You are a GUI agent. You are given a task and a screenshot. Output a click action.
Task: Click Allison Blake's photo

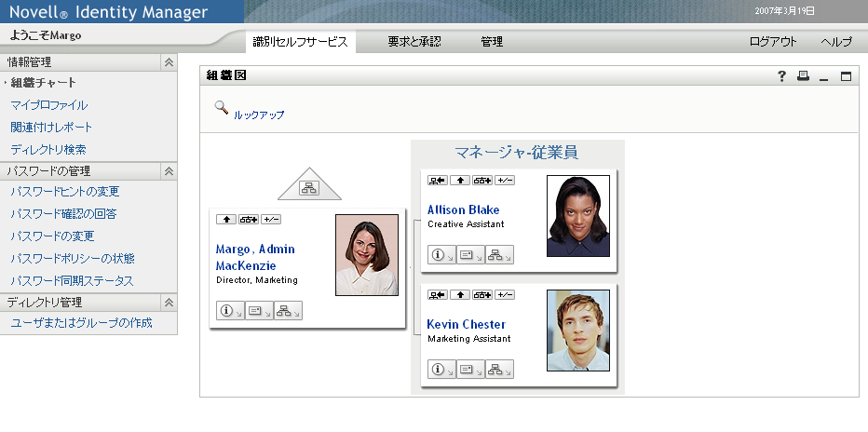[578, 216]
